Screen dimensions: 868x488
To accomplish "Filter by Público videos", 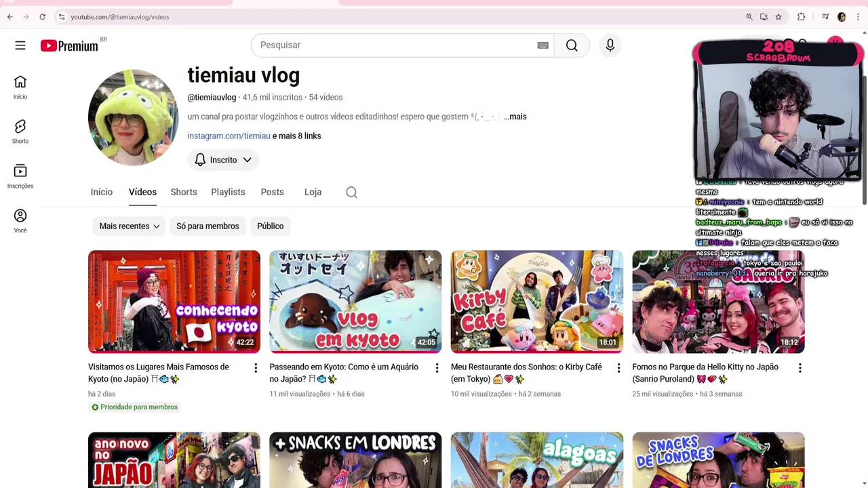I will 270,226.
